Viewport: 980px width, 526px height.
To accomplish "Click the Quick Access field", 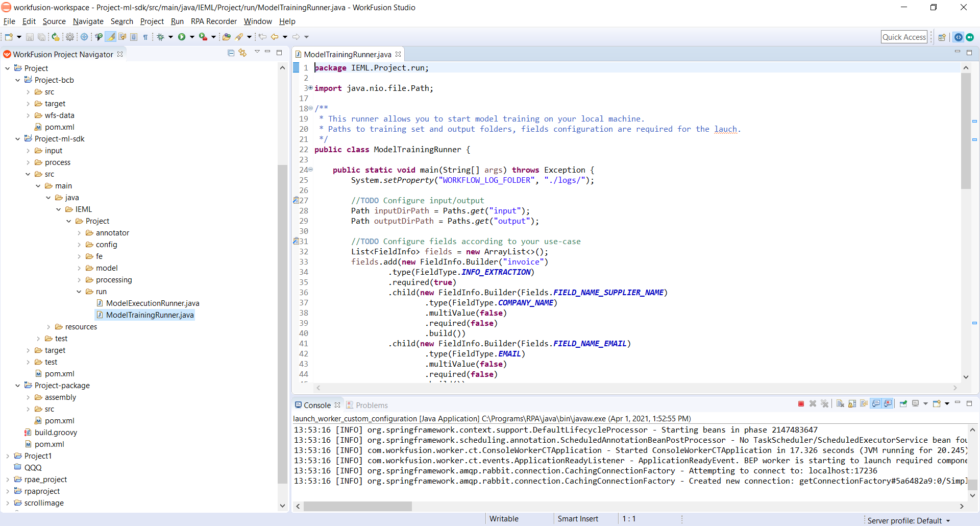I will (904, 37).
